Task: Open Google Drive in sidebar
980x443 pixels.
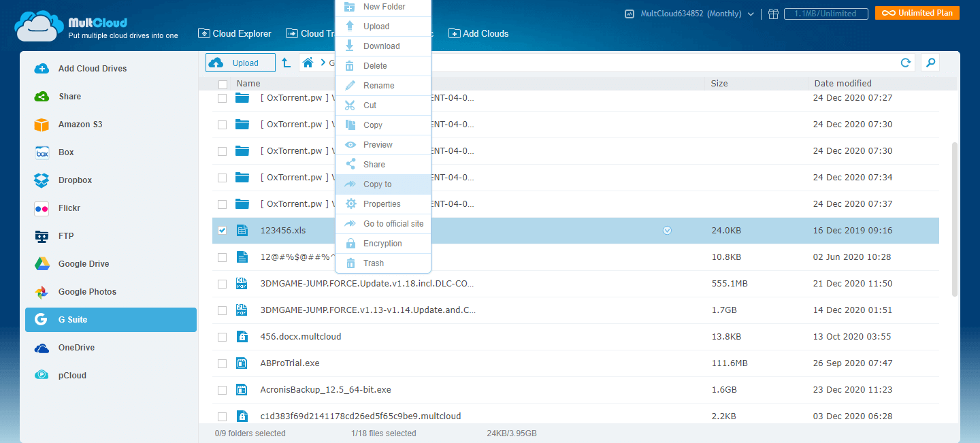Action: 84,264
